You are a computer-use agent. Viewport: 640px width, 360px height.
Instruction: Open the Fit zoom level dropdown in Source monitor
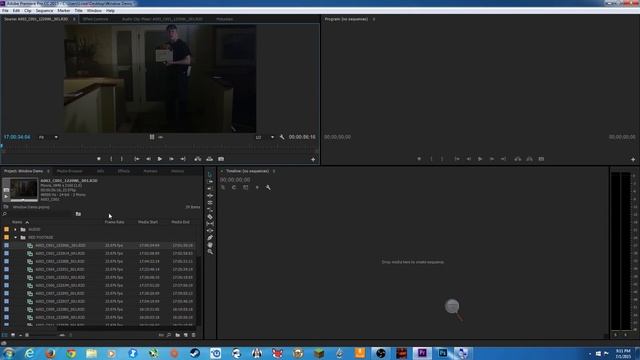click(x=48, y=137)
